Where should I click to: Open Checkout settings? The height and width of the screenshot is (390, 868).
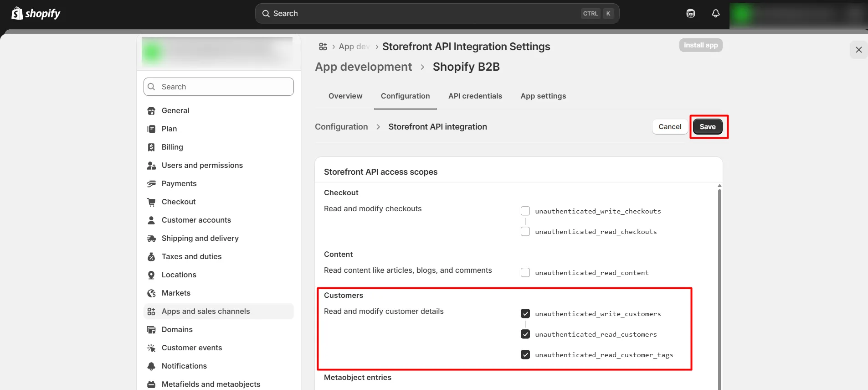coord(219,202)
